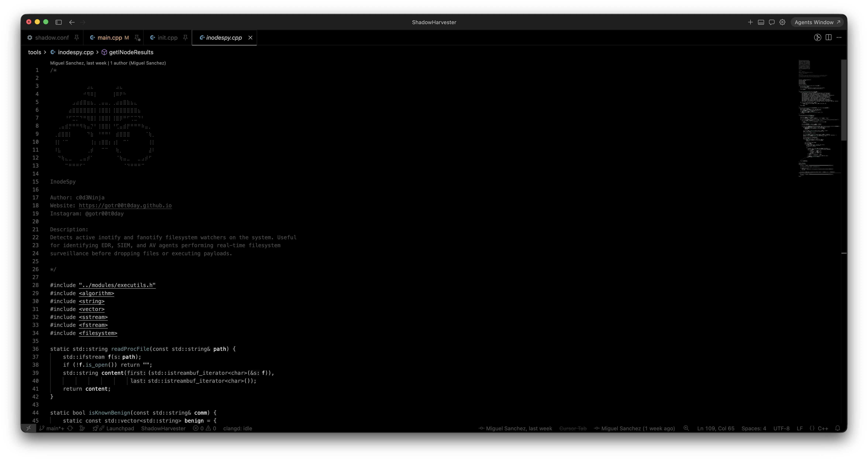Click the C++ file icon on init.cpp tab
Screen dimensions: 868x460
[x=152, y=38]
